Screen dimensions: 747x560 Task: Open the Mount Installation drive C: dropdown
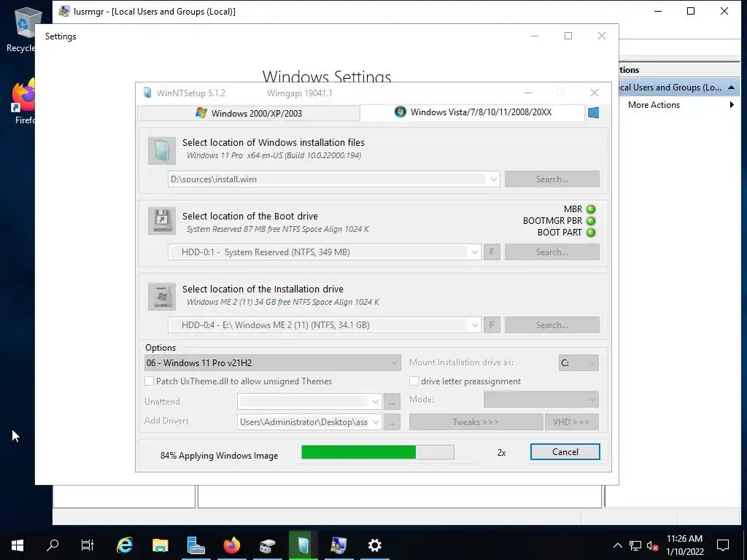coord(578,363)
